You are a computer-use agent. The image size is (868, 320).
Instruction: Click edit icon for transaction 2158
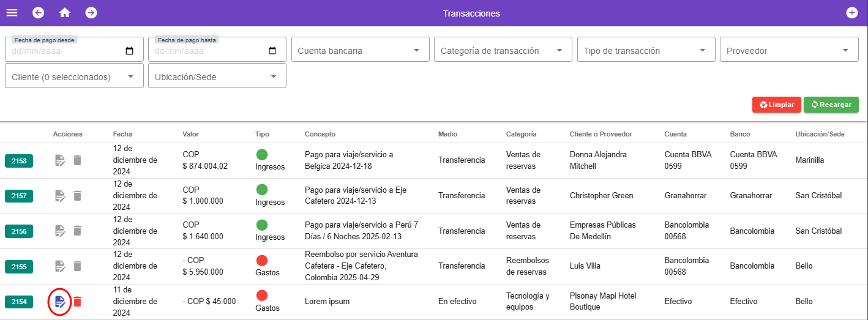point(60,160)
